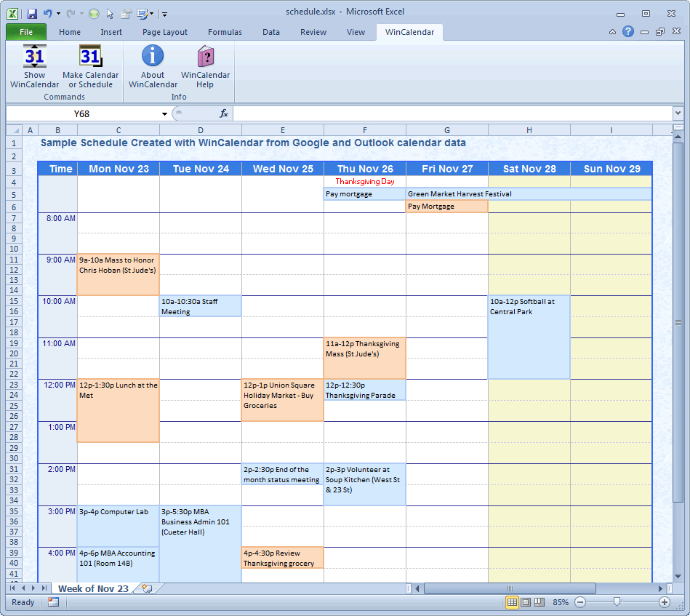The image size is (690, 616).
Task: Select 12p-1:30p Lunch at the Met
Action: [118, 410]
